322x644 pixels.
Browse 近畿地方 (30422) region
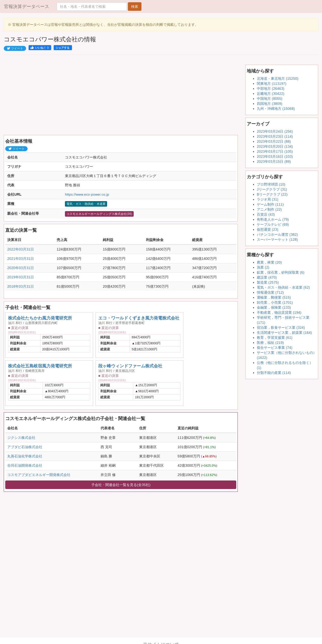pyautogui.click(x=270, y=94)
